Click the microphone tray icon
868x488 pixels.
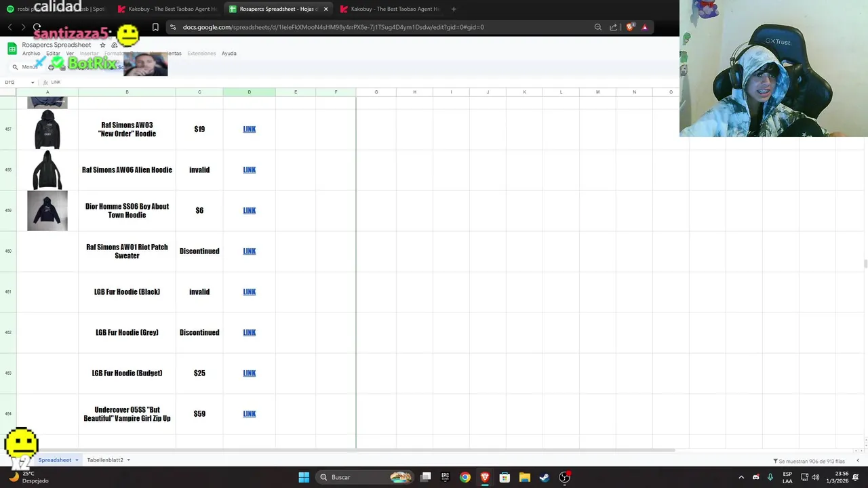tap(770, 477)
